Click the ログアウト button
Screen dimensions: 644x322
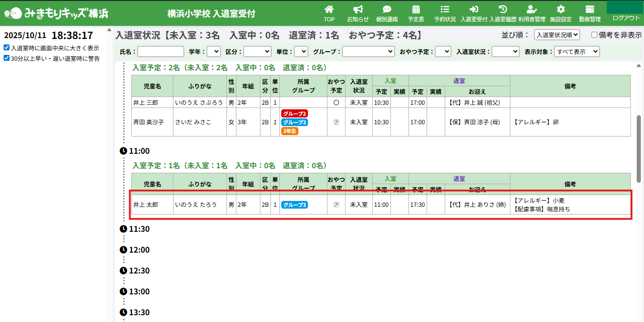[626, 18]
